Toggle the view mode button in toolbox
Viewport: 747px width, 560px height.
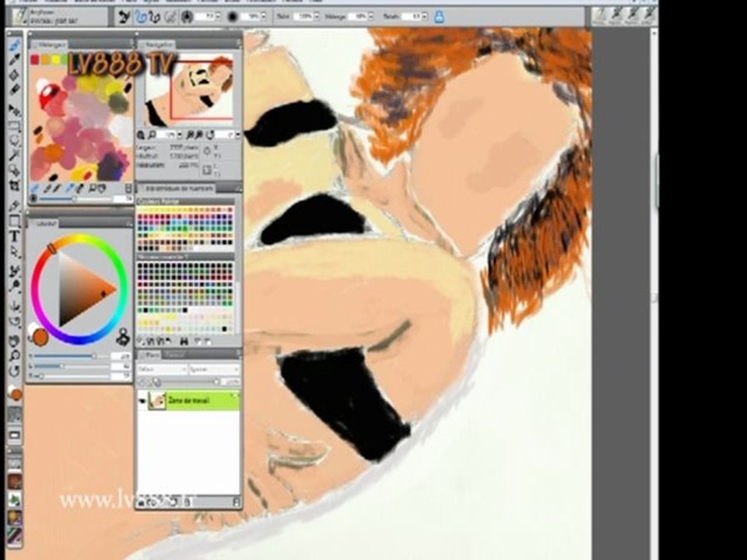point(15,435)
